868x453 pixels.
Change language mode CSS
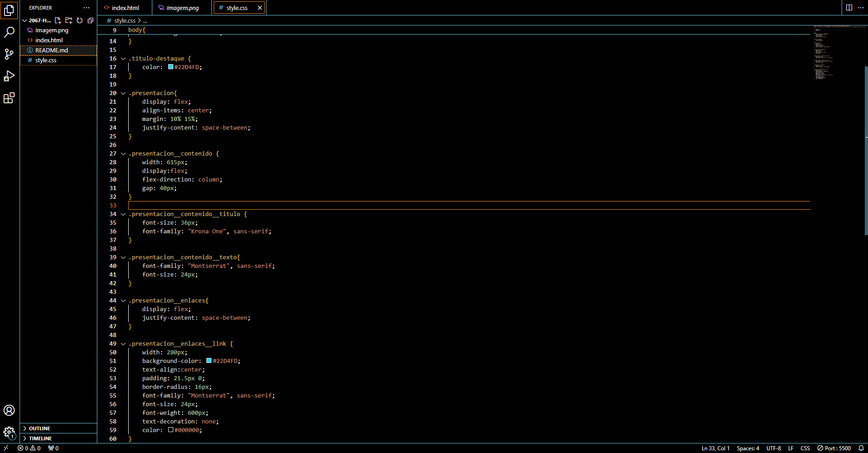pos(805,448)
